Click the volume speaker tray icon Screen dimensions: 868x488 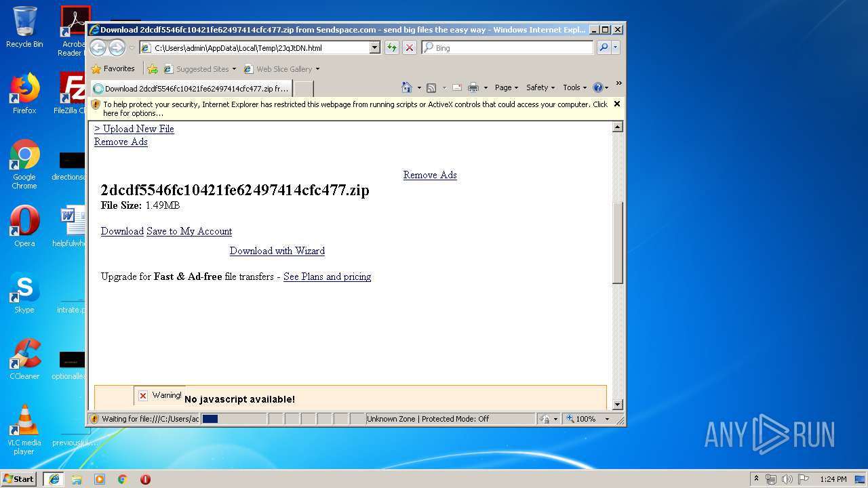pyautogui.click(x=787, y=479)
